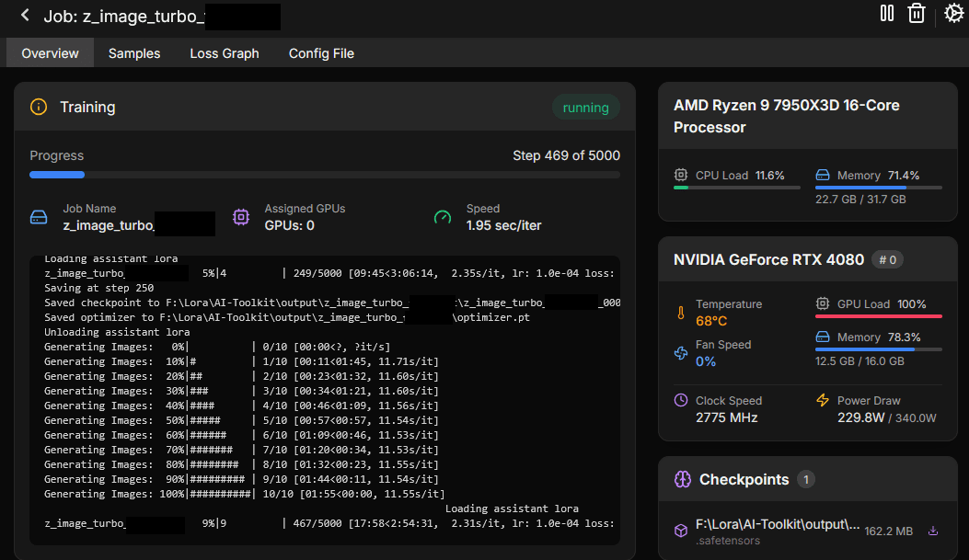Open the Config File tab
The width and height of the screenshot is (969, 560).
tap(321, 53)
